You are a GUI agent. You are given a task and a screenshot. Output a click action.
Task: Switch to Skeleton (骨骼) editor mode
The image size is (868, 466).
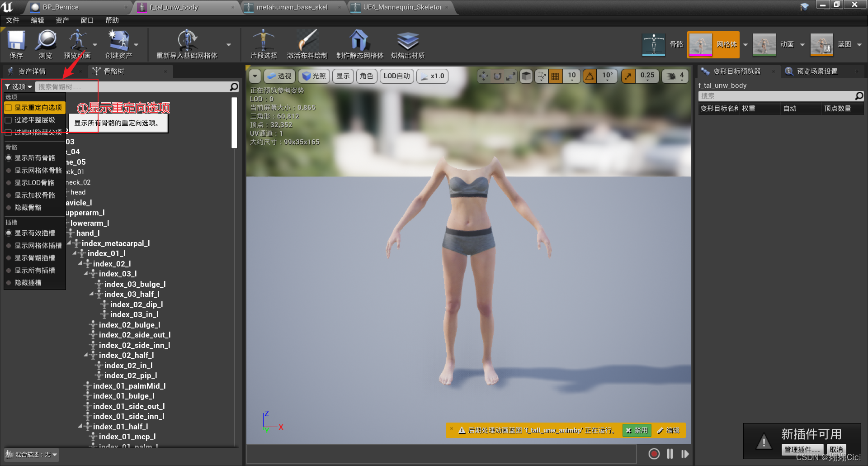pyautogui.click(x=663, y=44)
